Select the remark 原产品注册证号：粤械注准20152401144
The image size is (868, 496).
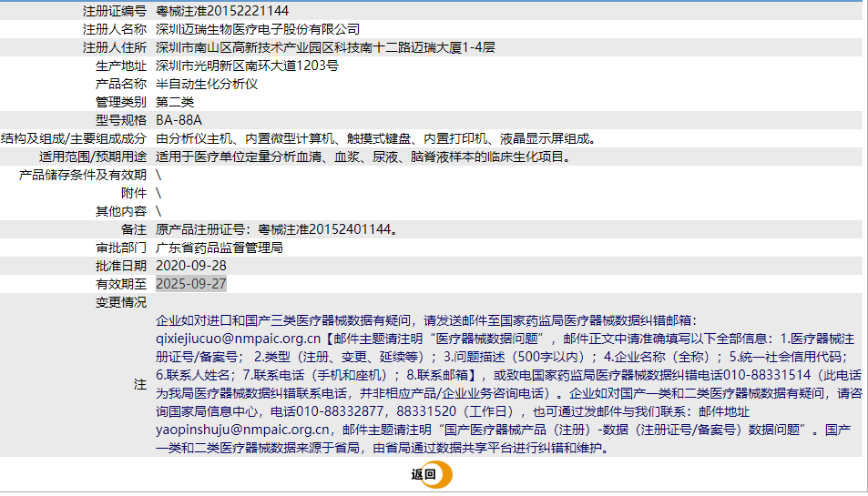[277, 229]
